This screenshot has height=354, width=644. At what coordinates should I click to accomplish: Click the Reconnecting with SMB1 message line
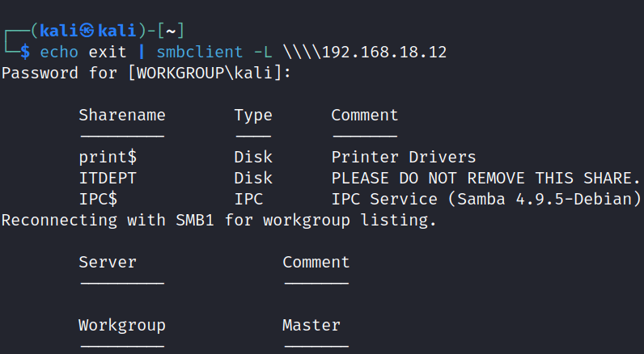pos(218,220)
